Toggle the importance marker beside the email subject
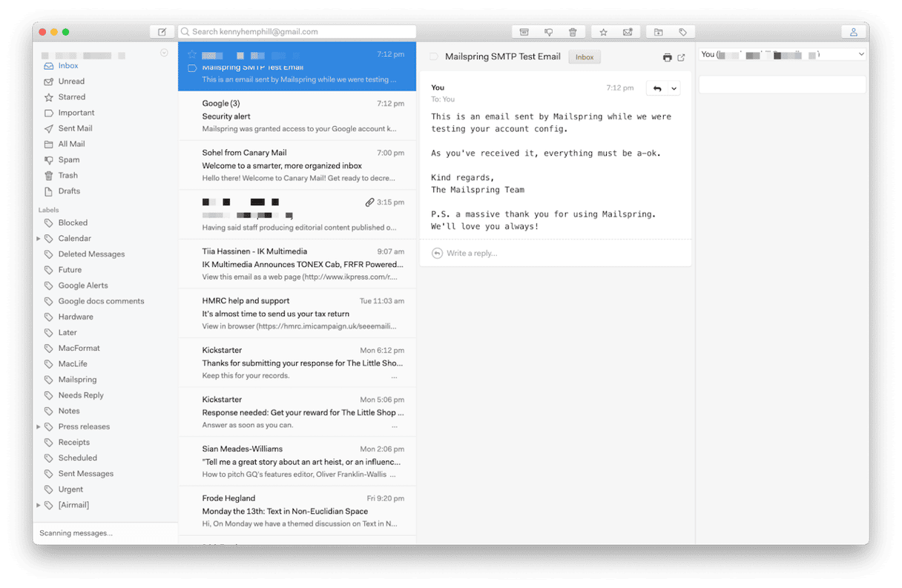Image resolution: width=902 pixels, height=588 pixels. point(434,57)
